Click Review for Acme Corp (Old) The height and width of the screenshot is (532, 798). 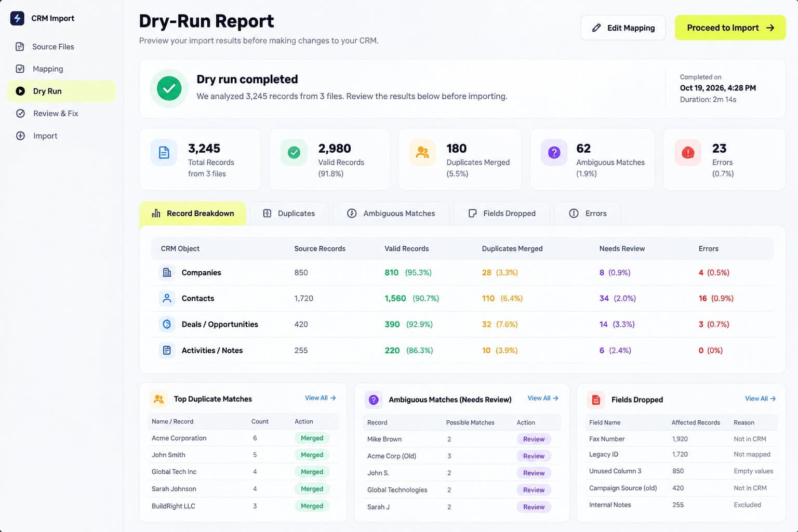534,456
